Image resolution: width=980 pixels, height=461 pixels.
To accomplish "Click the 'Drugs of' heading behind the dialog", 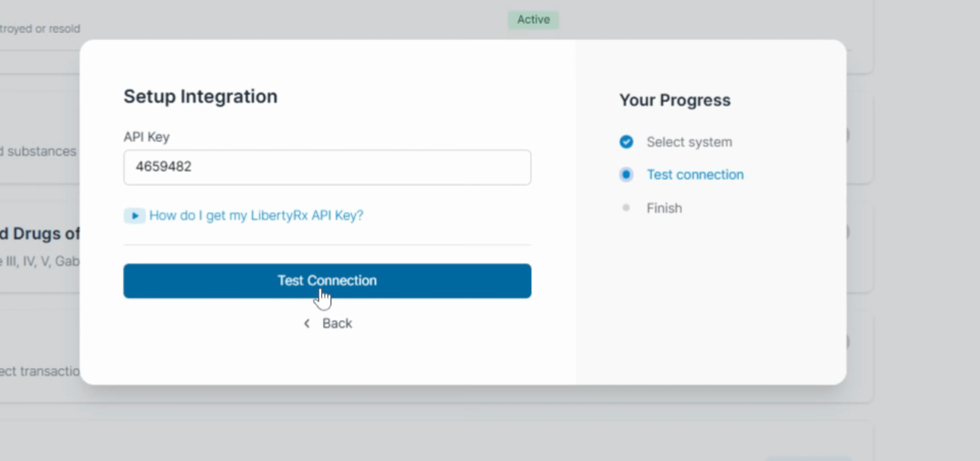I will click(x=46, y=233).
